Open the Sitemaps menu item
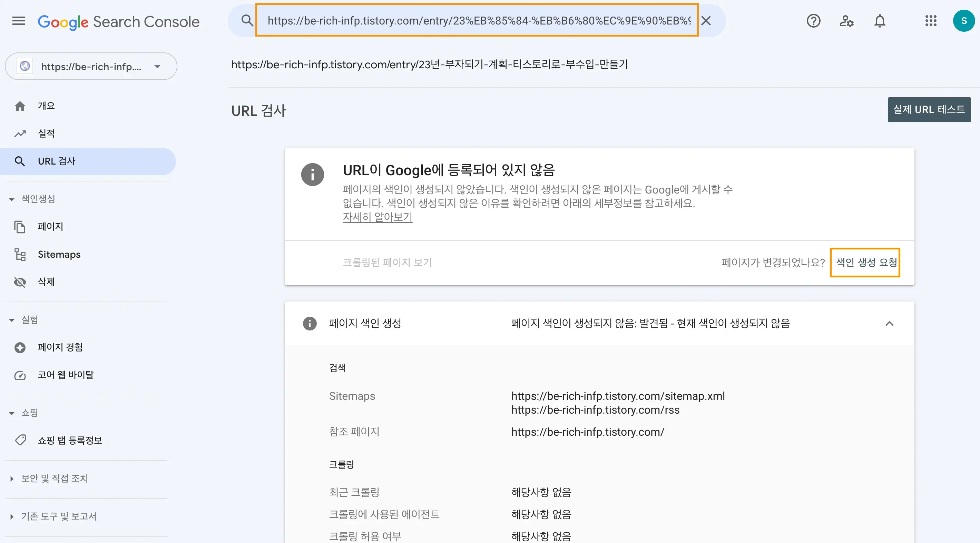Image resolution: width=980 pixels, height=543 pixels. tap(88, 254)
